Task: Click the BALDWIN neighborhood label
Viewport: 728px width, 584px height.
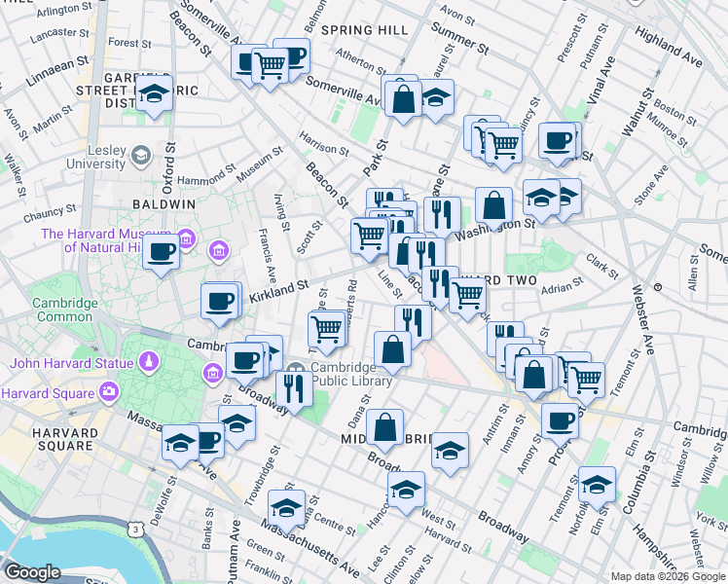Action: pos(164,204)
